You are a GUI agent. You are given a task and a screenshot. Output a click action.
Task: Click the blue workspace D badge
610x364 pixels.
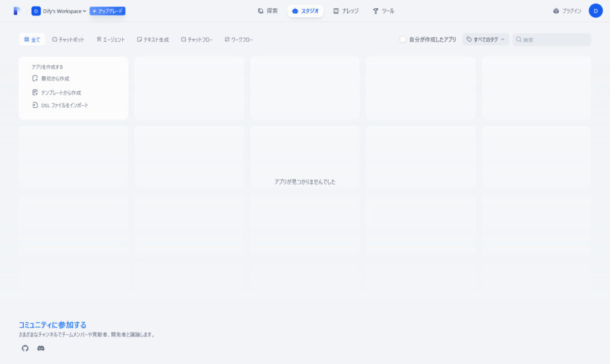(x=36, y=11)
